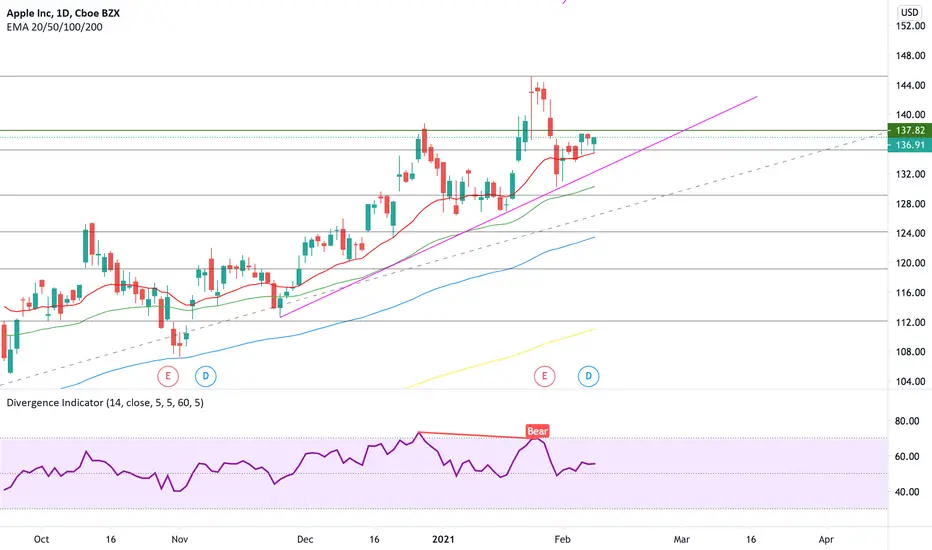The width and height of the screenshot is (932, 550).
Task: Click the 104.00 price axis label
Action: click(x=911, y=381)
